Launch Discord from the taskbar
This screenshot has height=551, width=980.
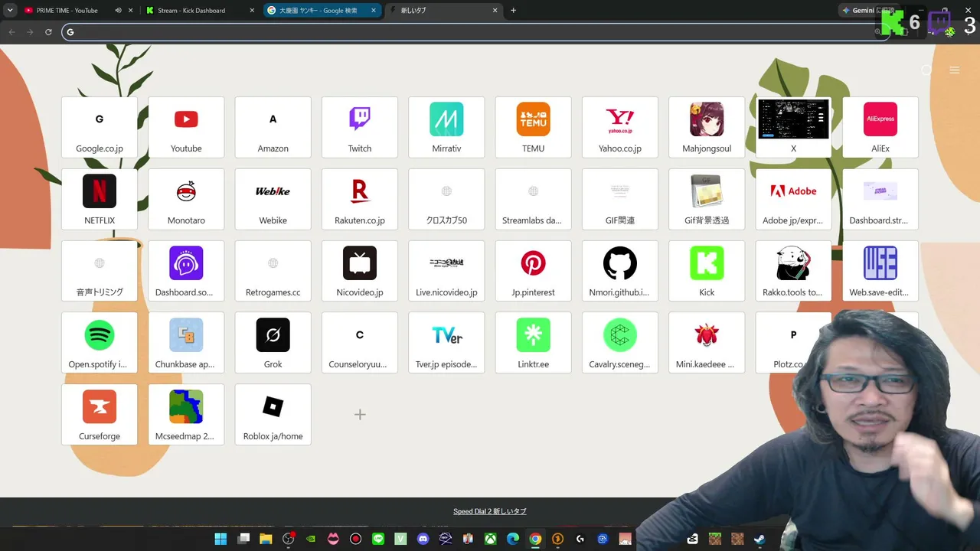tap(423, 539)
